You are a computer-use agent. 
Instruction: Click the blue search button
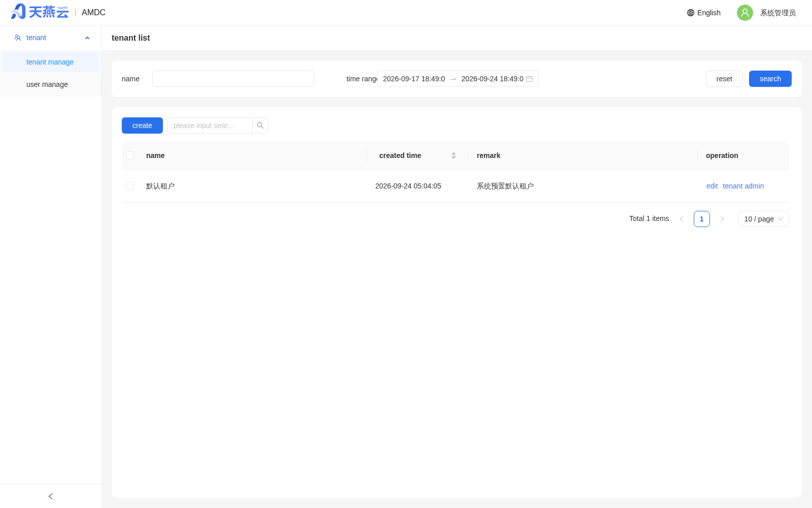[x=770, y=79]
